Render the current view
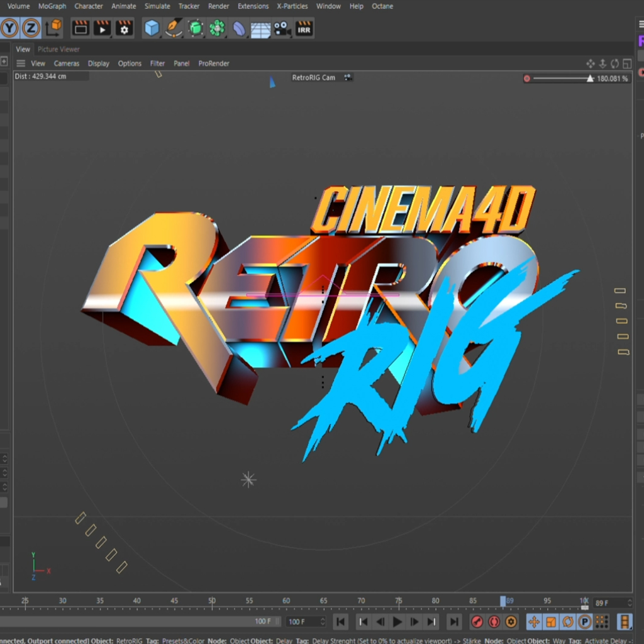 [80, 28]
